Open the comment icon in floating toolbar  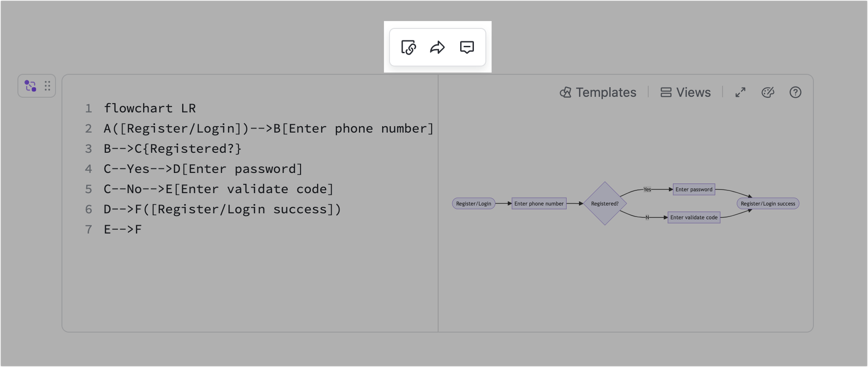(467, 47)
